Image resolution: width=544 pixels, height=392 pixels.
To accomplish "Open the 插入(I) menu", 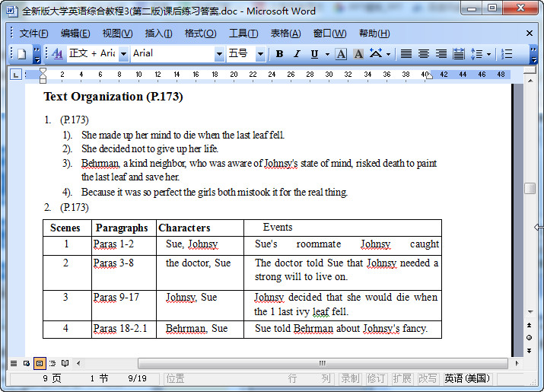I will tap(158, 33).
